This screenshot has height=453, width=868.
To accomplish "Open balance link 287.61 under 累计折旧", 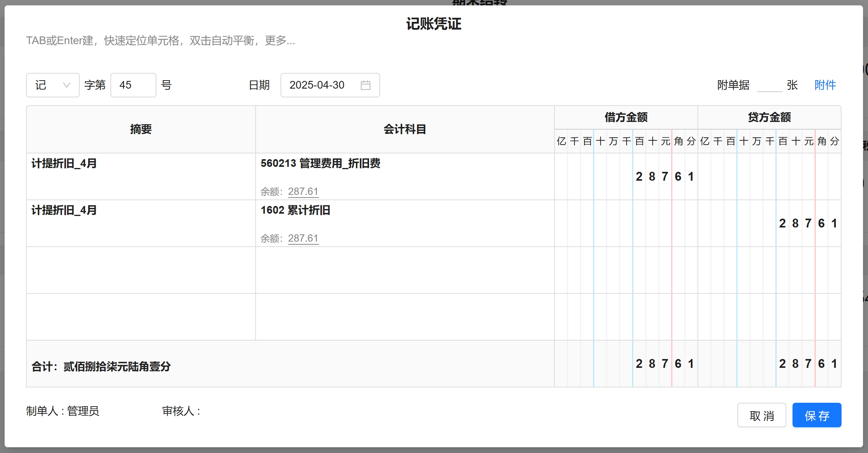I will coord(303,238).
